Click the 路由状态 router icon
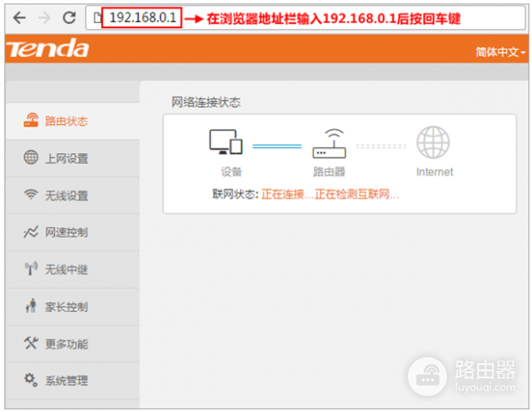The height and width of the screenshot is (412, 532). (x=31, y=120)
